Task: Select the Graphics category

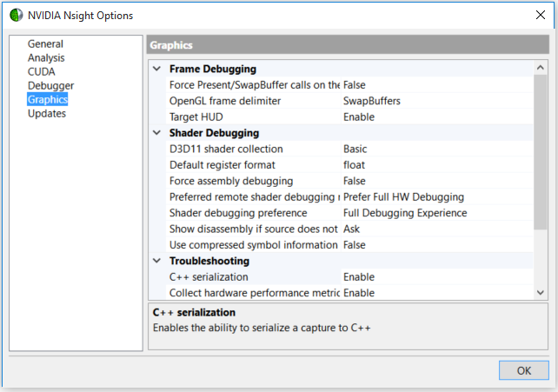Action: coord(47,100)
